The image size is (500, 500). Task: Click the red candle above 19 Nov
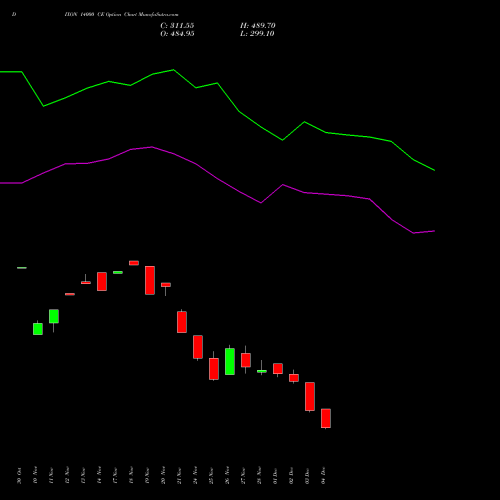(150, 280)
